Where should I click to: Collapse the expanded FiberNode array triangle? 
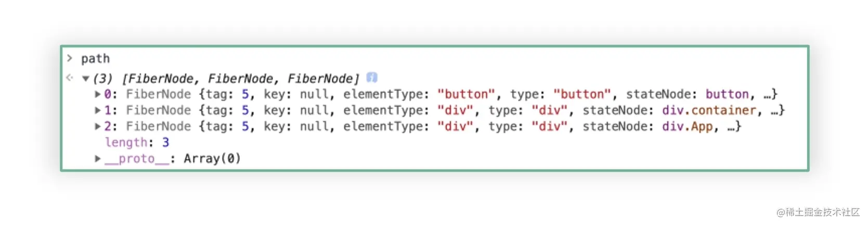coord(86,79)
